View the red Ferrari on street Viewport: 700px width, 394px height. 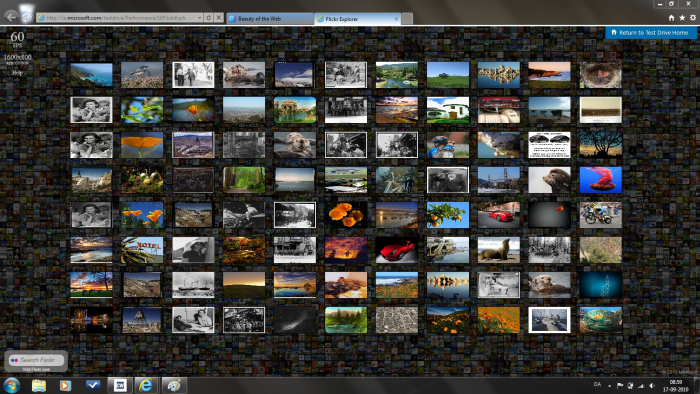point(499,215)
